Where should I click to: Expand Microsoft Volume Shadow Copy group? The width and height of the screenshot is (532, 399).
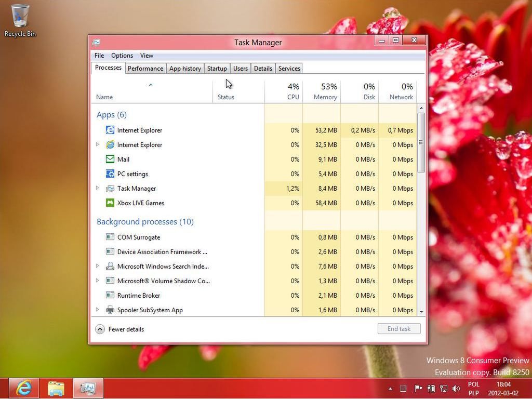pos(97,280)
